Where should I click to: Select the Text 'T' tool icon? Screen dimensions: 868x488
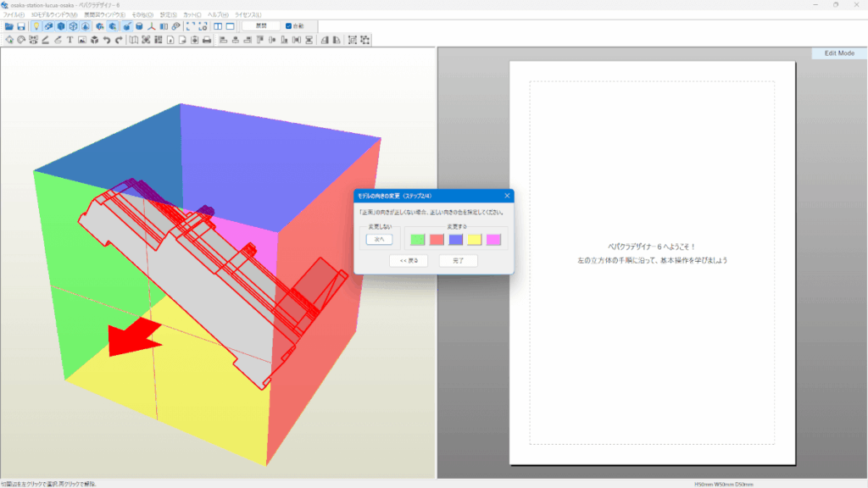(70, 40)
